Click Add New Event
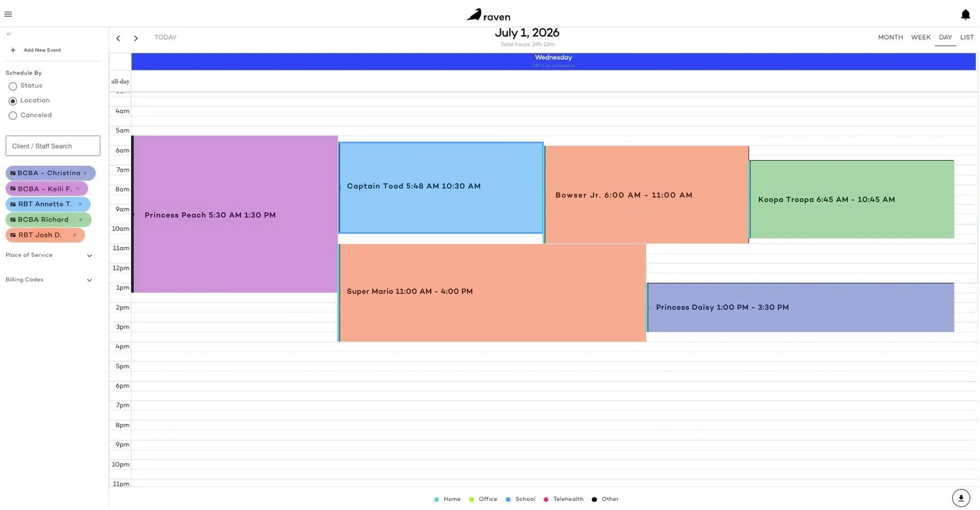 tap(42, 50)
